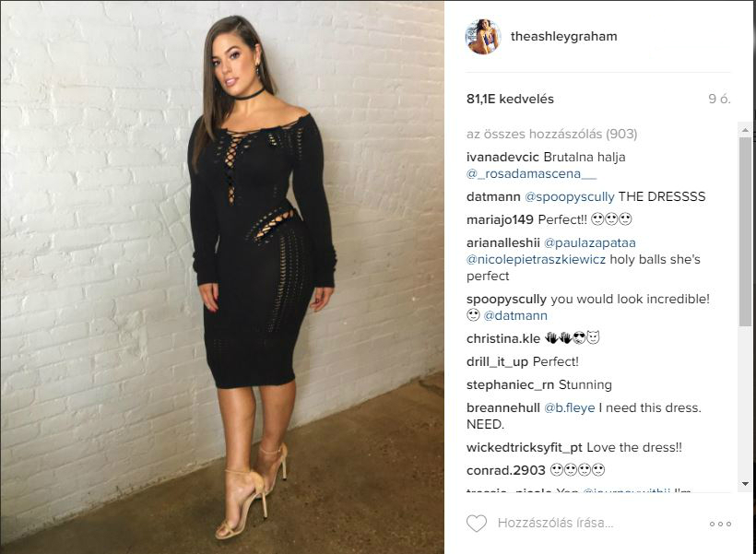The height and width of the screenshot is (554, 756).
Task: Click the theashleygraham profile avatar
Action: [x=483, y=37]
